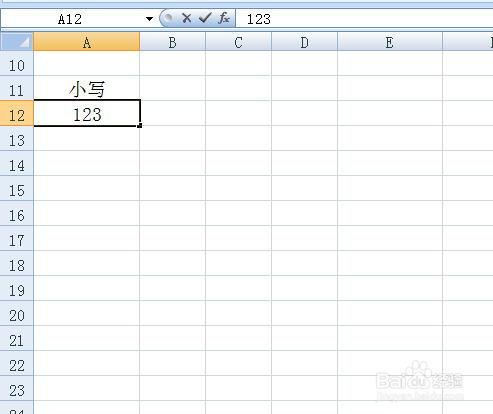The image size is (493, 414).
Task: Click the formula bar showing 123
Action: pyautogui.click(x=364, y=19)
